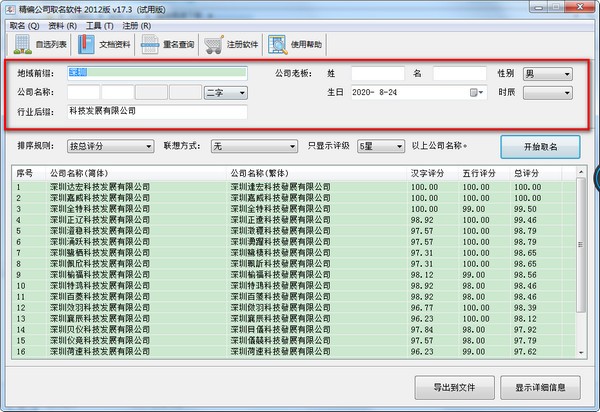Viewport: 600px width, 412px height.
Task: Focus the 名 given name input field
Action: 460,73
